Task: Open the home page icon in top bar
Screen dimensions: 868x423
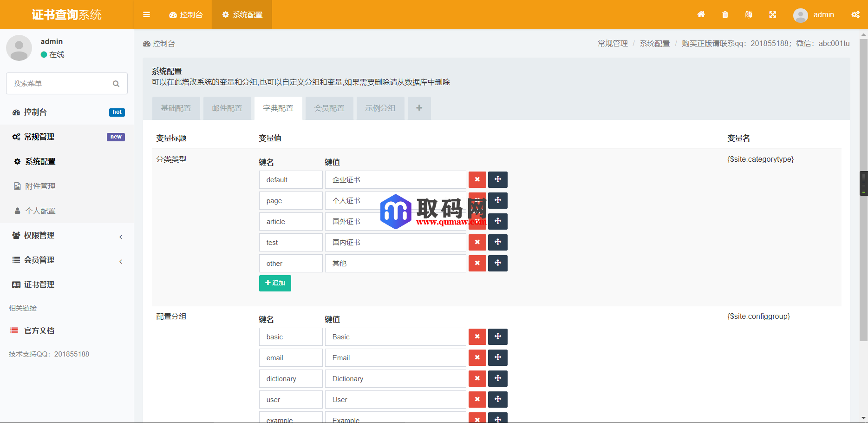Action: 701,14
